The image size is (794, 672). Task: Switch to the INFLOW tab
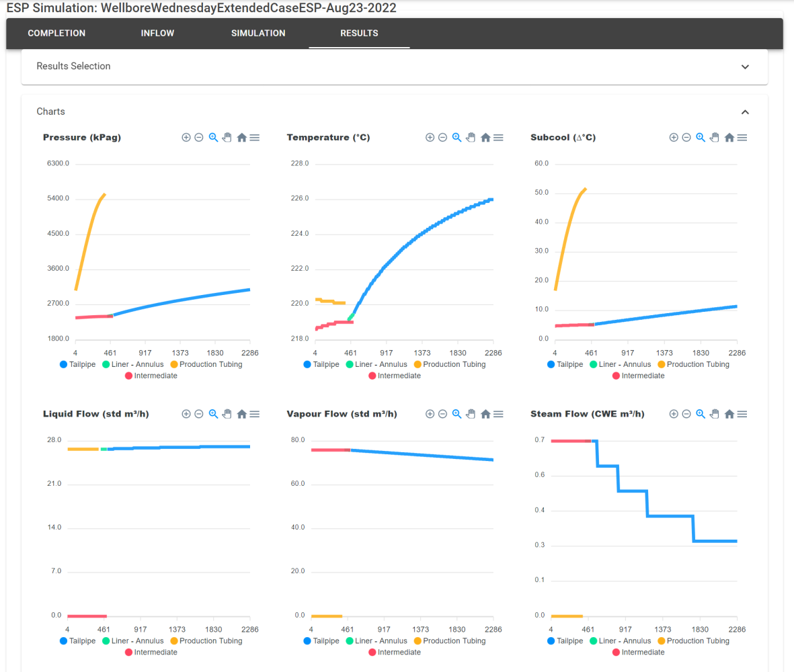(x=157, y=33)
